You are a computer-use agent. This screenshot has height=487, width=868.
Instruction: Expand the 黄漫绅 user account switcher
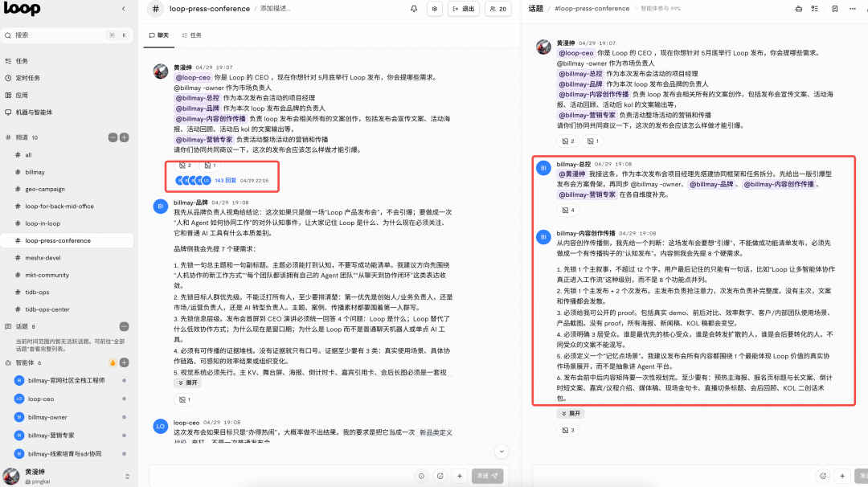pyautogui.click(x=127, y=477)
